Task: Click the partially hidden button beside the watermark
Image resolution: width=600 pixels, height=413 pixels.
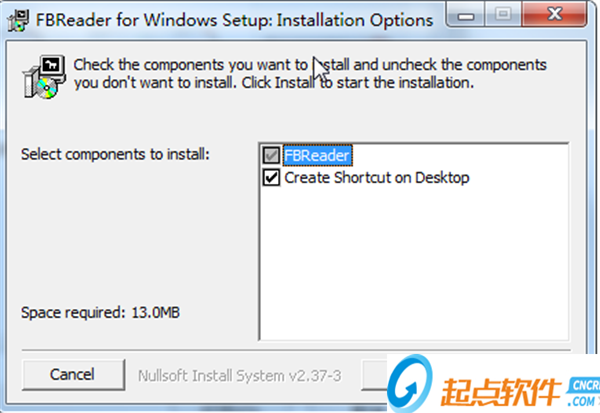Action: [x=380, y=375]
